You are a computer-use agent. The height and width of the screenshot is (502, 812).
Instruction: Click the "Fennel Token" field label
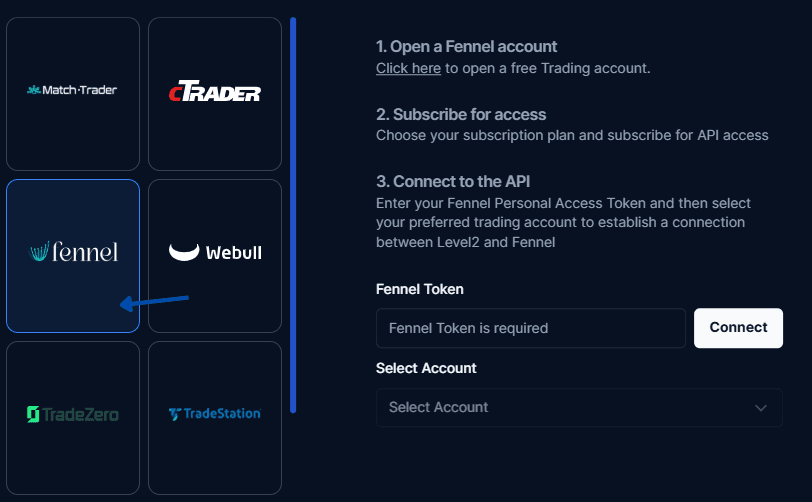click(419, 290)
